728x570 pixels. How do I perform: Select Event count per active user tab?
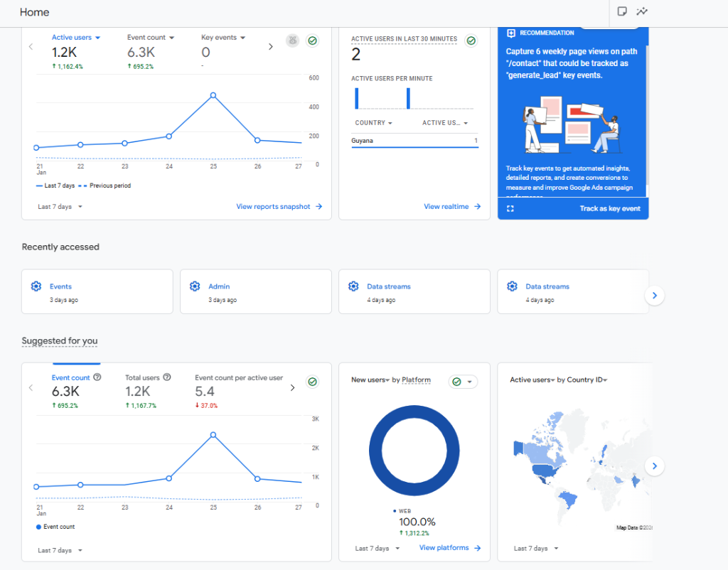239,391
